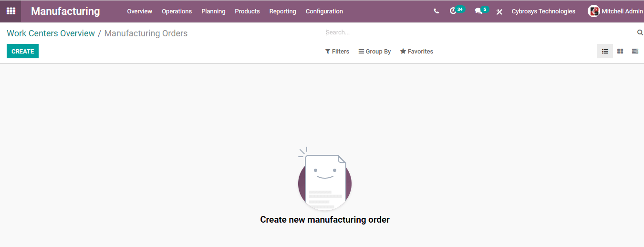The height and width of the screenshot is (247, 644).
Task: Open the apps grid home menu icon
Action: click(10, 11)
